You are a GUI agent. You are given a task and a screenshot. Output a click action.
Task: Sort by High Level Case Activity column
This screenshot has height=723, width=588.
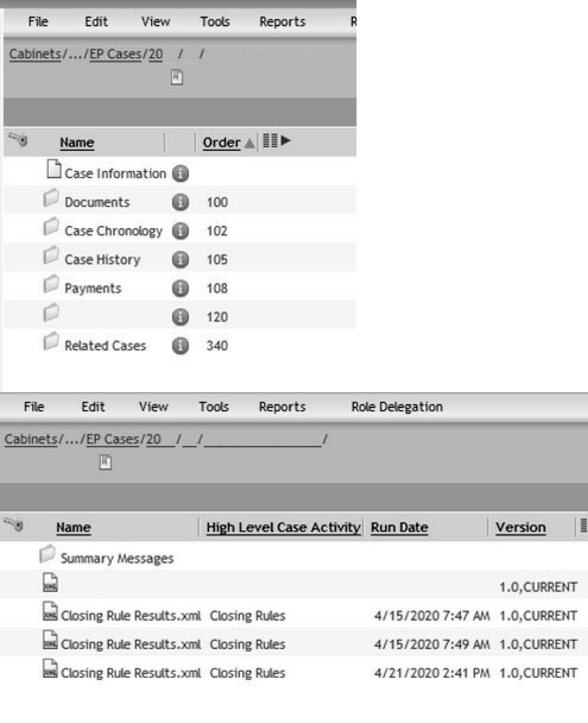coord(283,527)
